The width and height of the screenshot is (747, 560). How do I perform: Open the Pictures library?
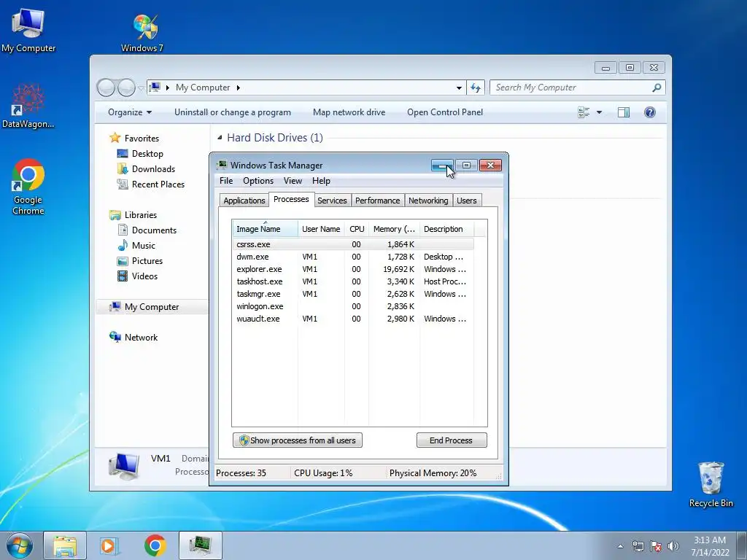(x=147, y=261)
